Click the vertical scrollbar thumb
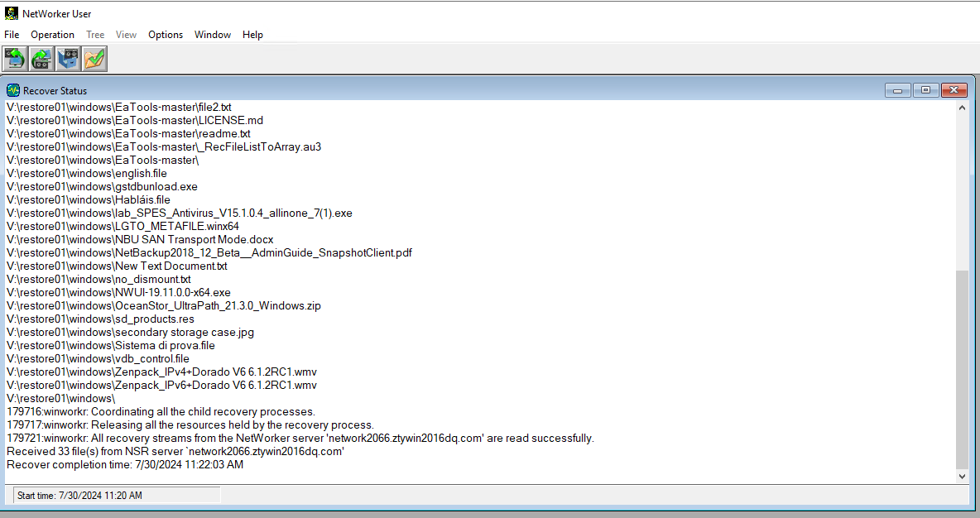Screen dimensions: 980x518 click(962, 369)
